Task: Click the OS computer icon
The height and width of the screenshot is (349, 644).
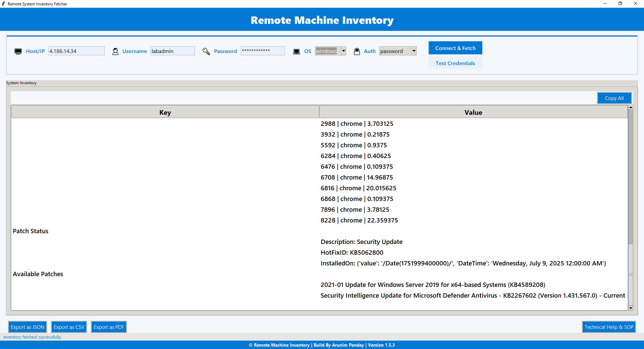Action: 296,51
